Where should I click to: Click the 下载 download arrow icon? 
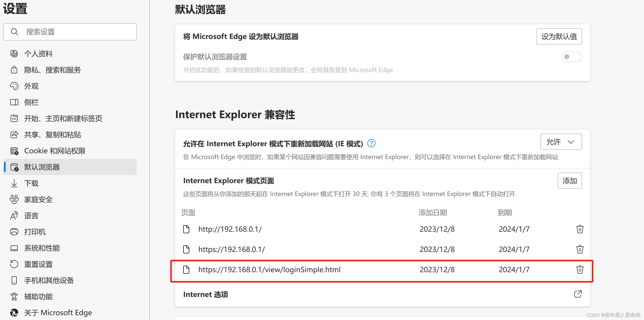click(x=14, y=183)
